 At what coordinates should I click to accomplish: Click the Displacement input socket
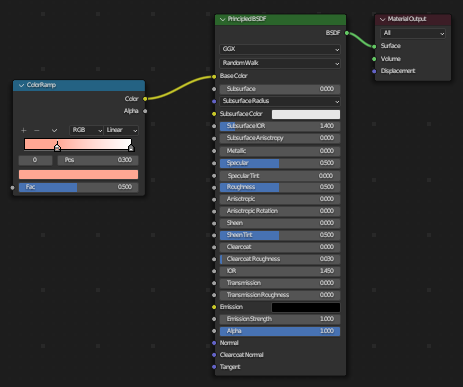tap(374, 71)
